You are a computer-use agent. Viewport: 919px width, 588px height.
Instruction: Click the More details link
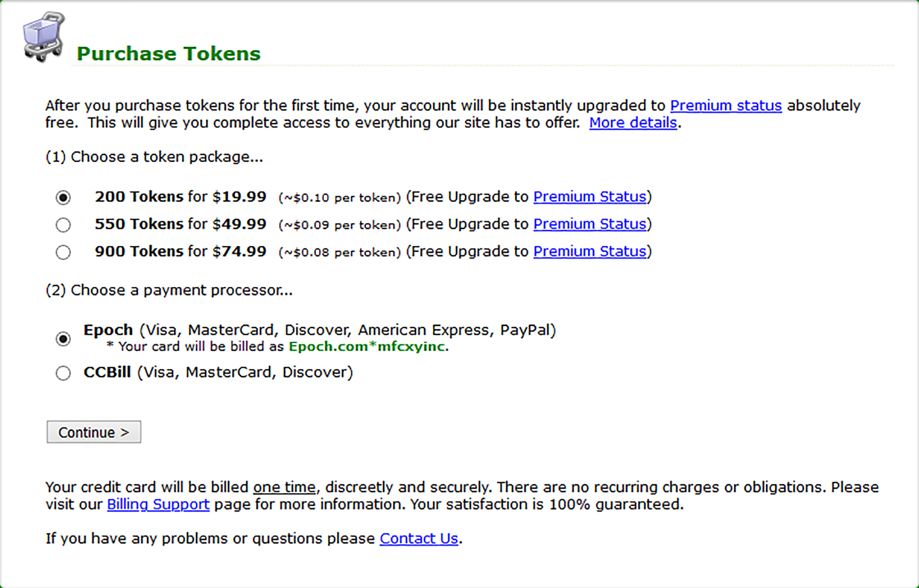click(633, 123)
